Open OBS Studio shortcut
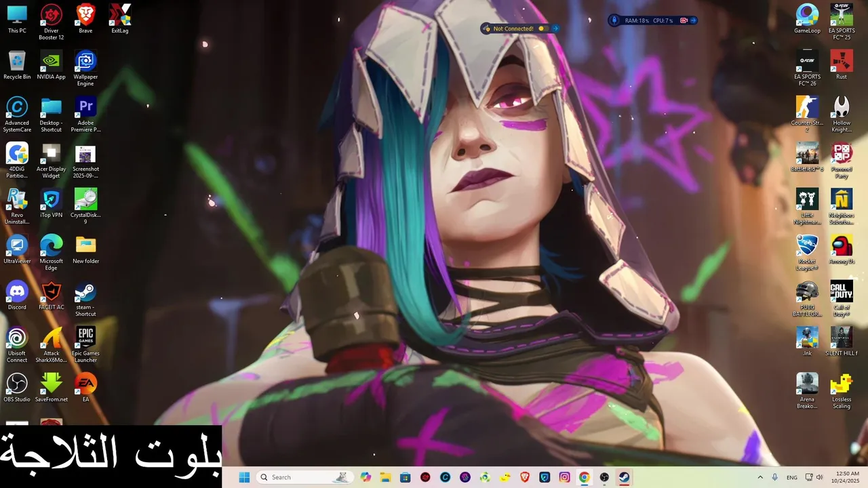This screenshot has width=868, height=488. 17,388
